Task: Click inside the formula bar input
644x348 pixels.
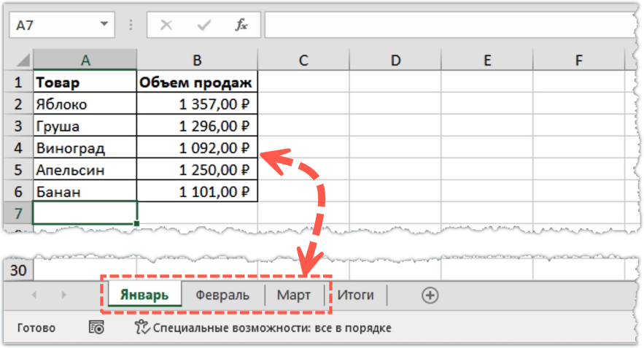Action: 450,25
